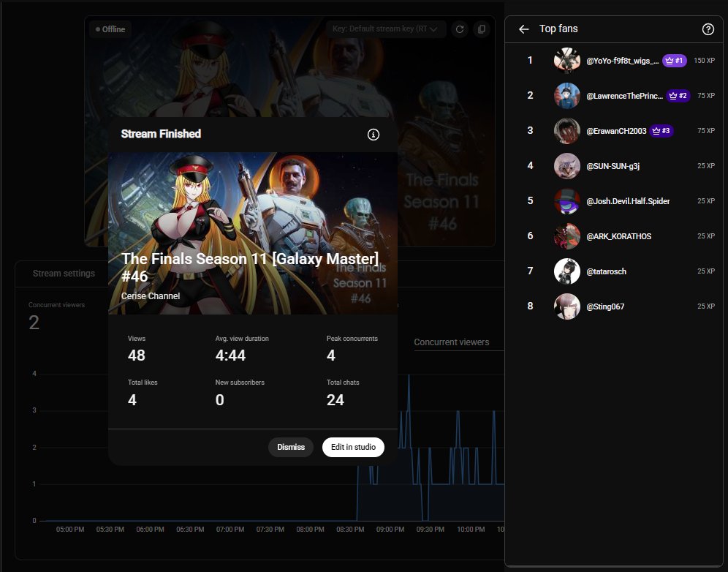Expand the Default stream key dropdown
The height and width of the screenshot is (572, 728).
coord(386,29)
